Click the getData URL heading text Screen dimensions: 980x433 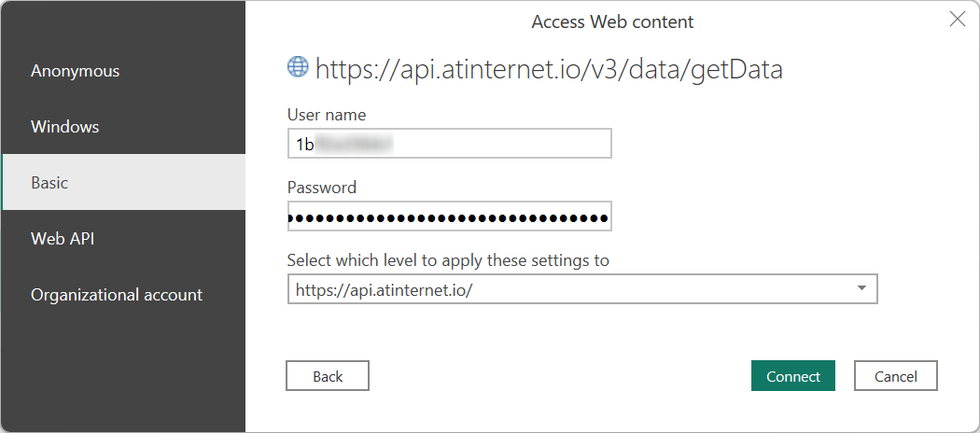[549, 68]
